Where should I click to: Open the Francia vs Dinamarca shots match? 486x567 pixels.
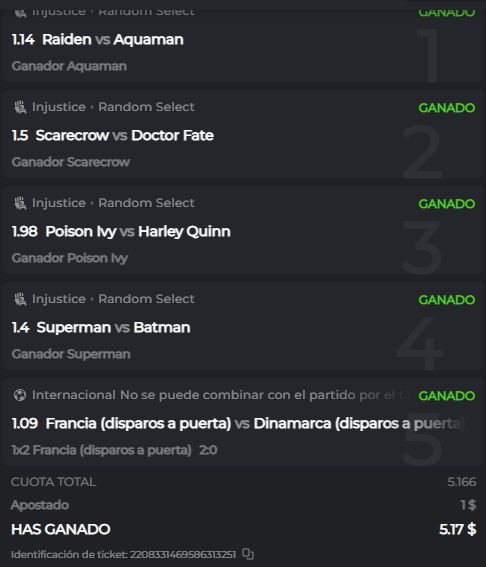(x=255, y=423)
